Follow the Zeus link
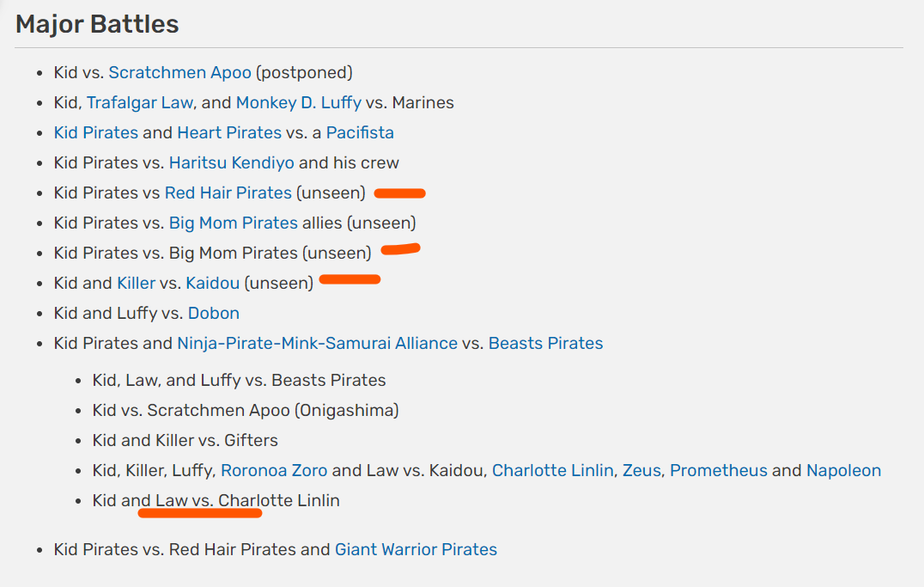The image size is (924, 587). [641, 471]
